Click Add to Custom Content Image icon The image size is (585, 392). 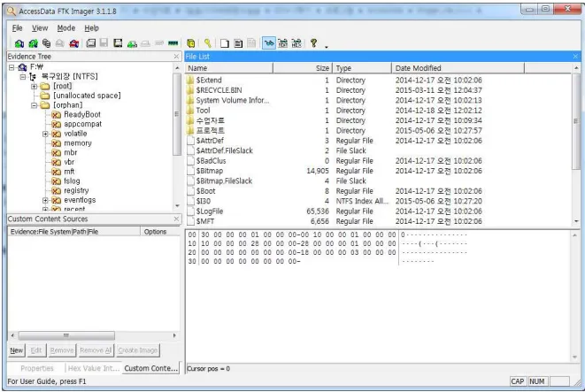pos(132,43)
